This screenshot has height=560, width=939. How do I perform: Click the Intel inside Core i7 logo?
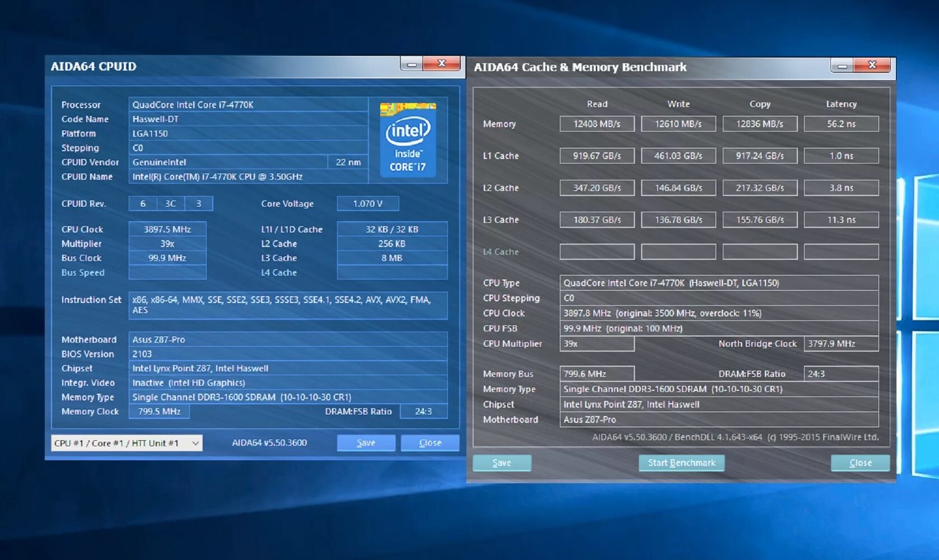[x=408, y=140]
